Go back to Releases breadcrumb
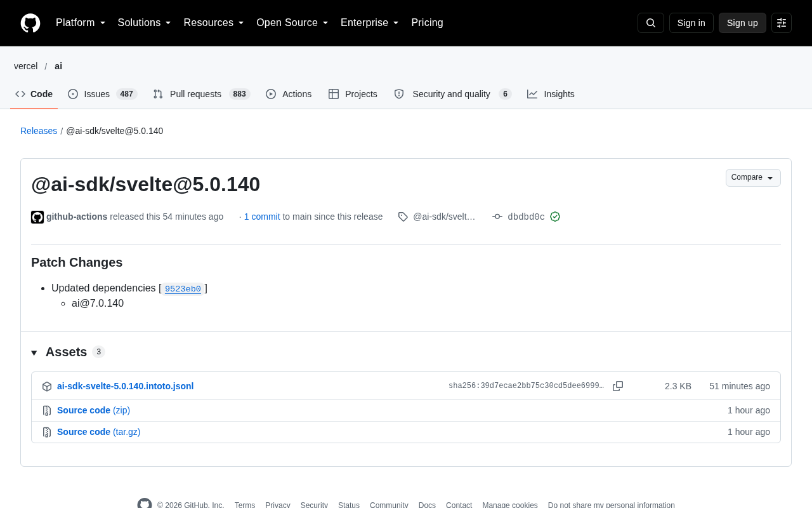The width and height of the screenshot is (812, 508). (x=39, y=131)
